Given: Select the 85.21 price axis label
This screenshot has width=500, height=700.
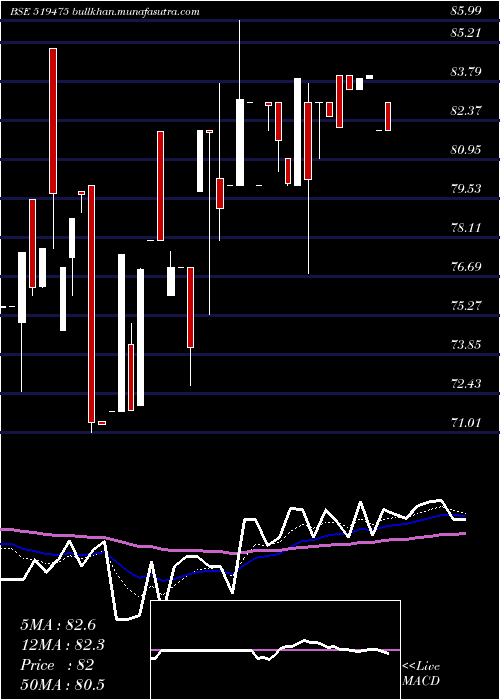Looking at the screenshot, I should coord(466,33).
